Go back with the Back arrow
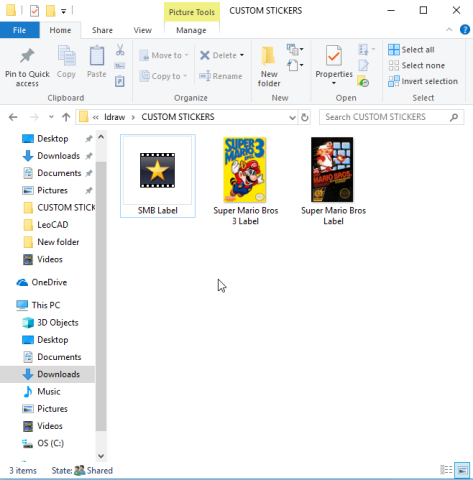 coord(13,117)
